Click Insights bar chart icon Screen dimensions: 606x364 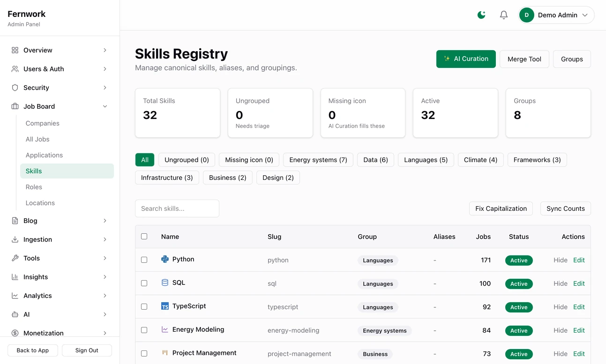click(15, 277)
